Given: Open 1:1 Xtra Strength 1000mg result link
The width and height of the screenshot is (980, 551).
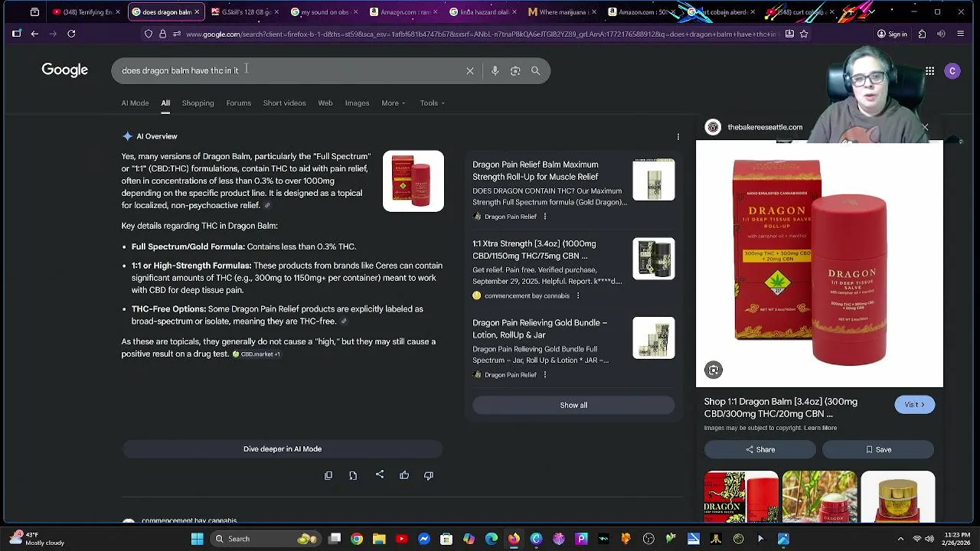Looking at the screenshot, I should 534,249.
